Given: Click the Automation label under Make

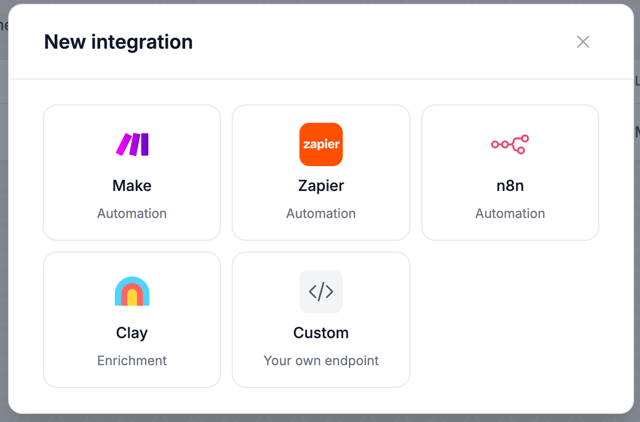Looking at the screenshot, I should coord(132,213).
